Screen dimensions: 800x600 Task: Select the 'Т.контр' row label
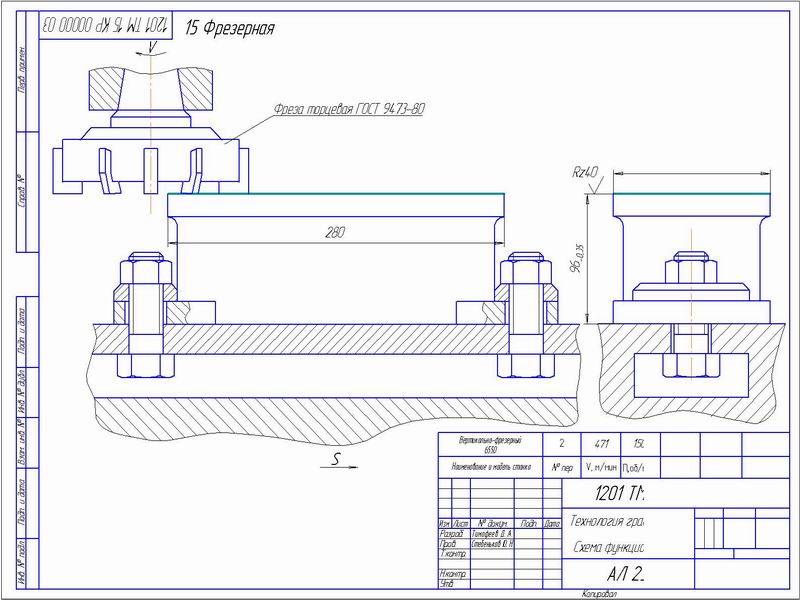(x=453, y=554)
